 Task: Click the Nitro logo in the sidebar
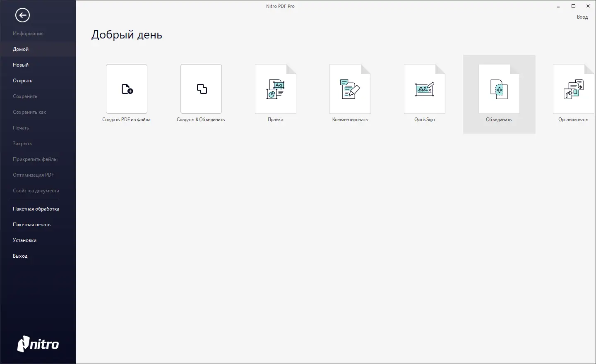point(38,344)
